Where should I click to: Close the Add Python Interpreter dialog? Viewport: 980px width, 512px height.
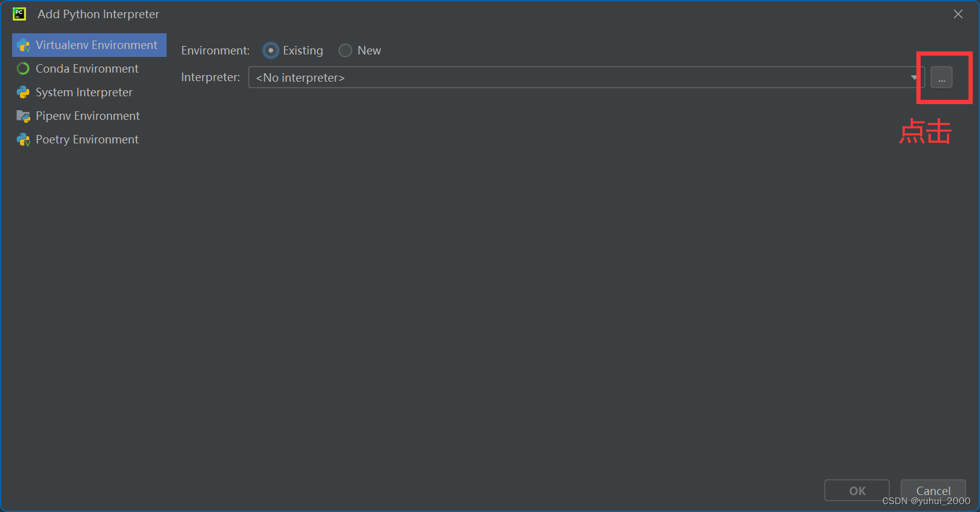click(958, 14)
